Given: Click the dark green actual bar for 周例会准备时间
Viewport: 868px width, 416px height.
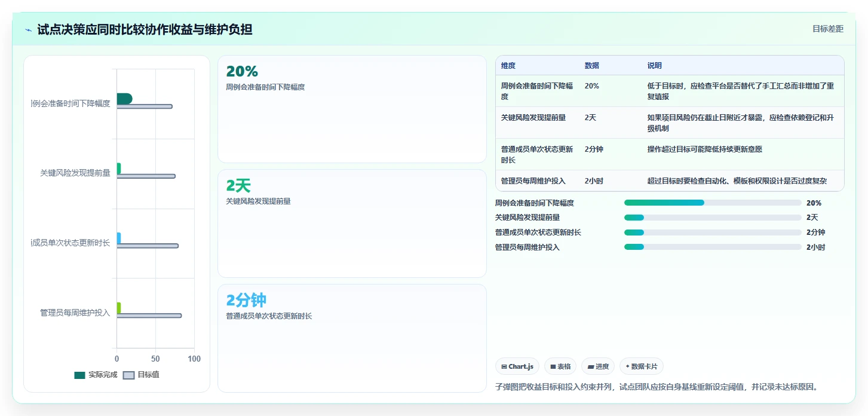Looking at the screenshot, I should tap(124, 99).
